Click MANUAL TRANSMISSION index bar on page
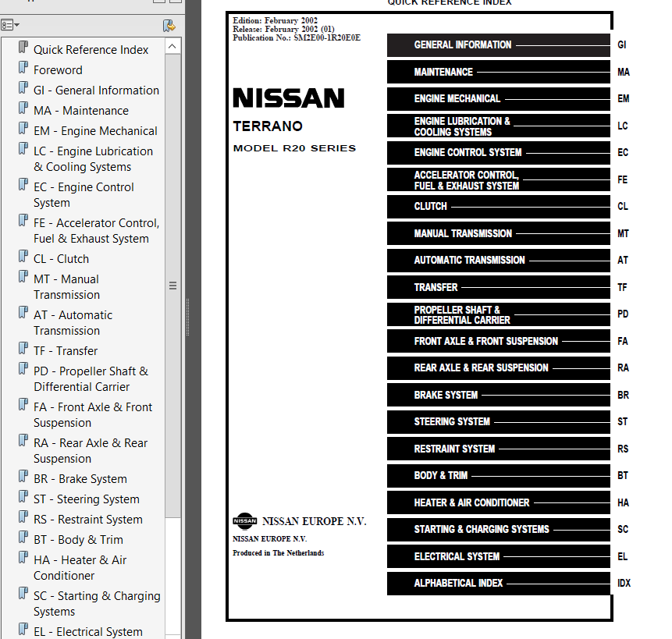Image resolution: width=672 pixels, height=639 pixels. [x=499, y=233]
